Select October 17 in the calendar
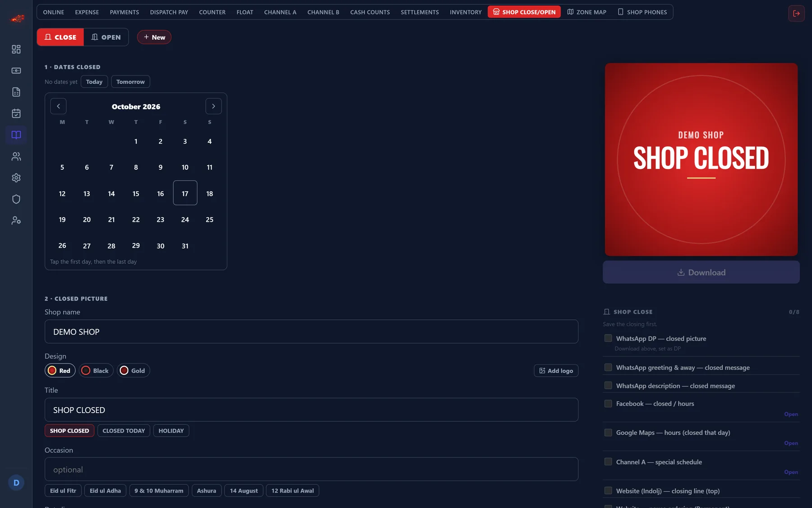 point(185,193)
